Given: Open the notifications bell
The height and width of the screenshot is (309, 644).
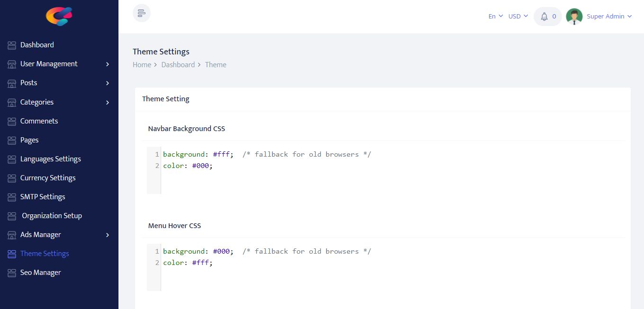Looking at the screenshot, I should tap(544, 17).
